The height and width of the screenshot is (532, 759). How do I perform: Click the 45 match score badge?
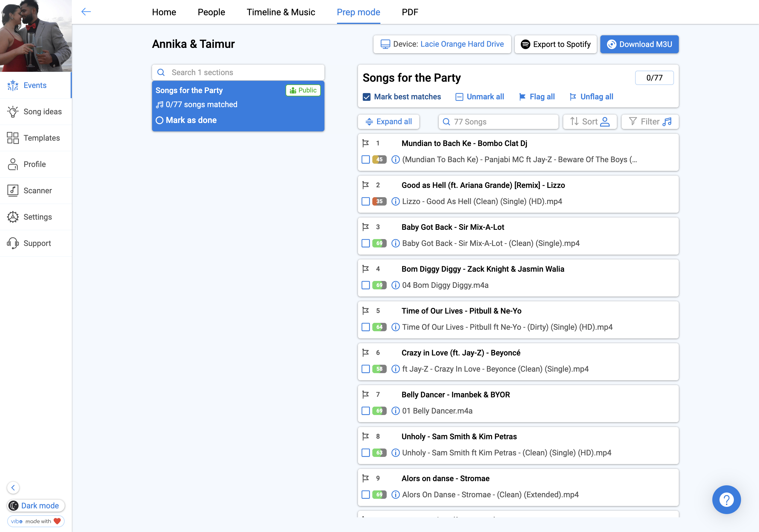tap(379, 159)
